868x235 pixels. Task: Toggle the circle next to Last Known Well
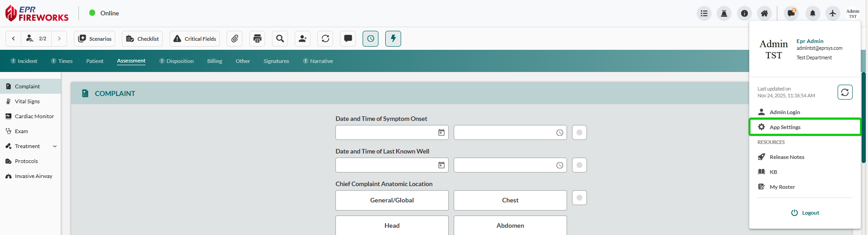tap(579, 165)
